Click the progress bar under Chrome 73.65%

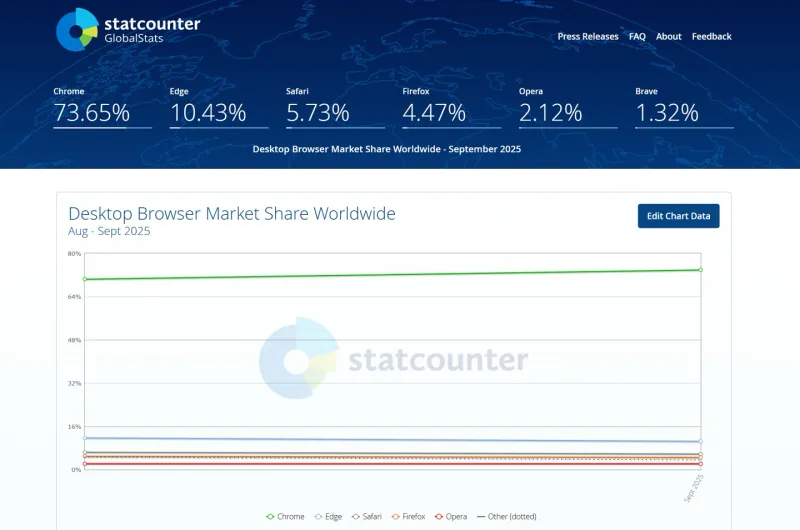click(102, 128)
